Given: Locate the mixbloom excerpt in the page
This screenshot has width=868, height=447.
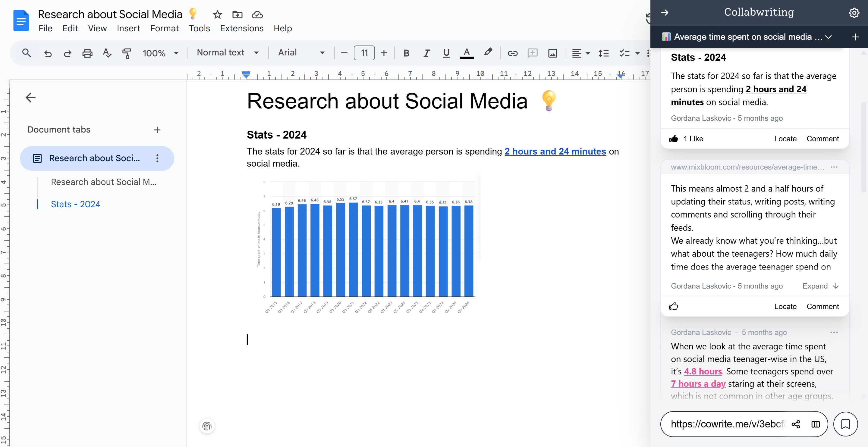Looking at the screenshot, I should coord(785,306).
